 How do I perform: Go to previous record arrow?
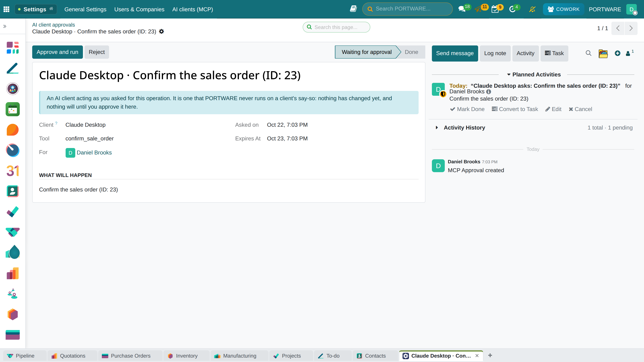point(618,28)
